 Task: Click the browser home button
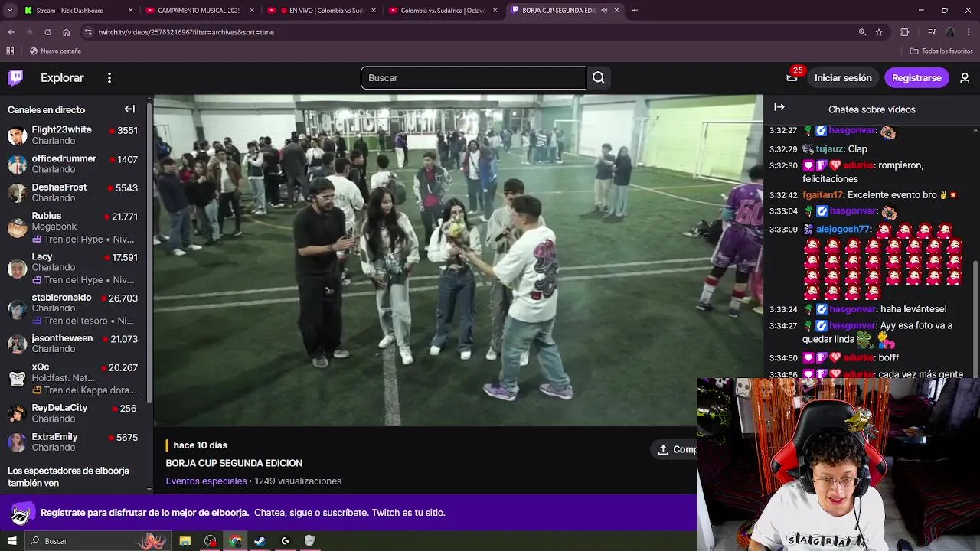pyautogui.click(x=67, y=32)
